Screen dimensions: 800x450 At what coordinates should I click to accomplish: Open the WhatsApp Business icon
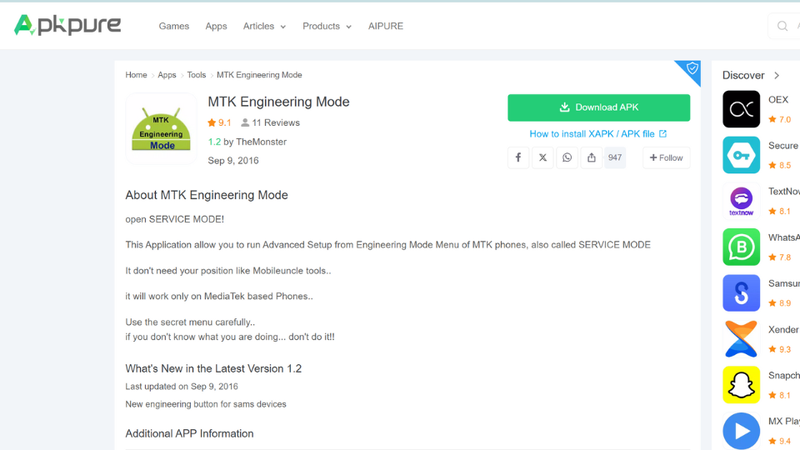click(x=741, y=247)
